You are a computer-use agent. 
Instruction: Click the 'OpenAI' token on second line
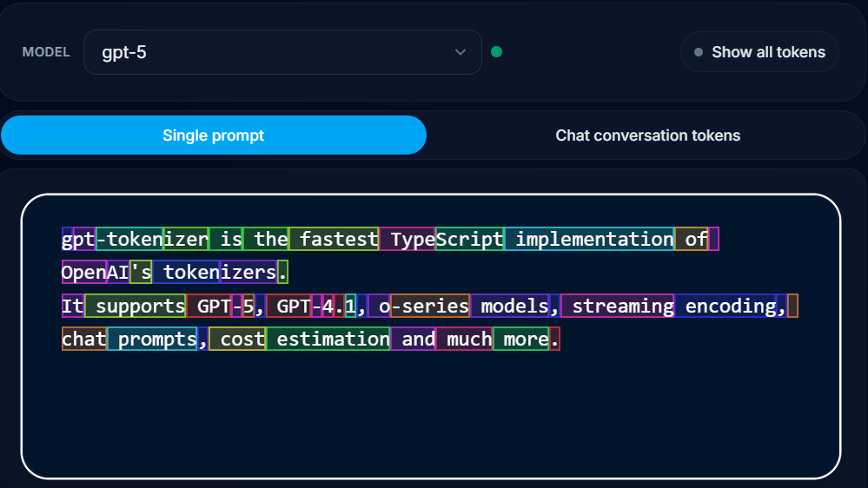tap(84, 273)
